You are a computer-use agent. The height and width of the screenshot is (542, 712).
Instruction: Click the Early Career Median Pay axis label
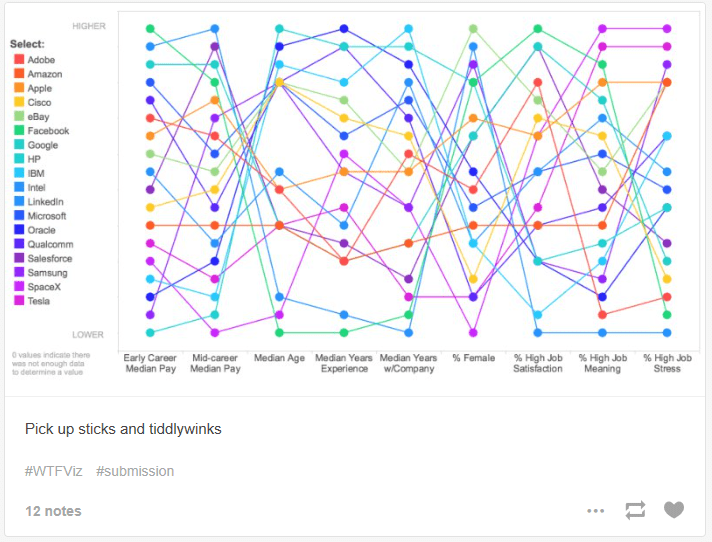150,363
